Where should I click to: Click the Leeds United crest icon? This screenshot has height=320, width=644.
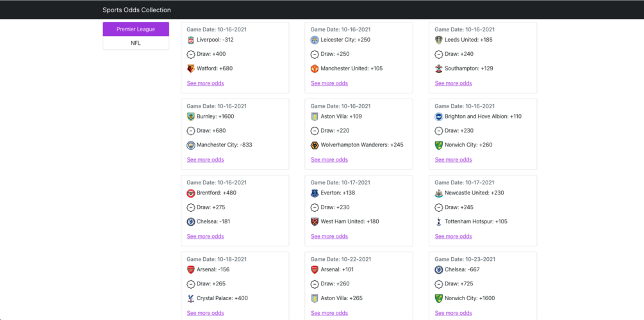pos(439,40)
